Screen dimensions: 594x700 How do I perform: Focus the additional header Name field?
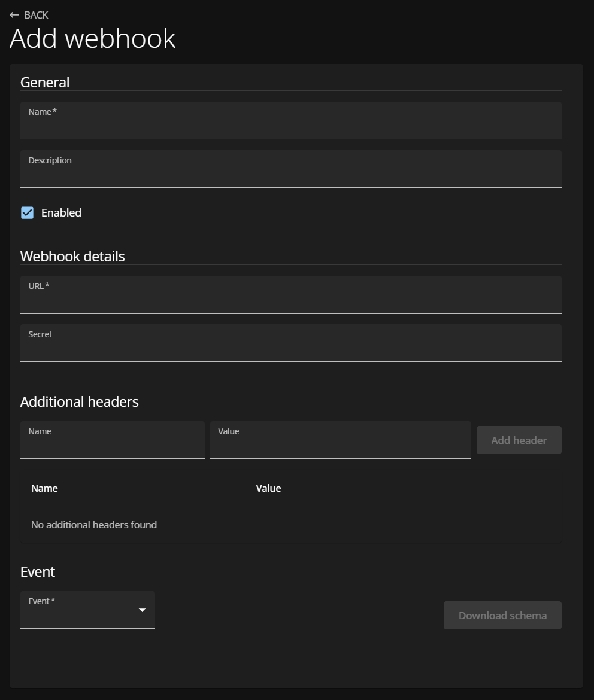pos(112,440)
